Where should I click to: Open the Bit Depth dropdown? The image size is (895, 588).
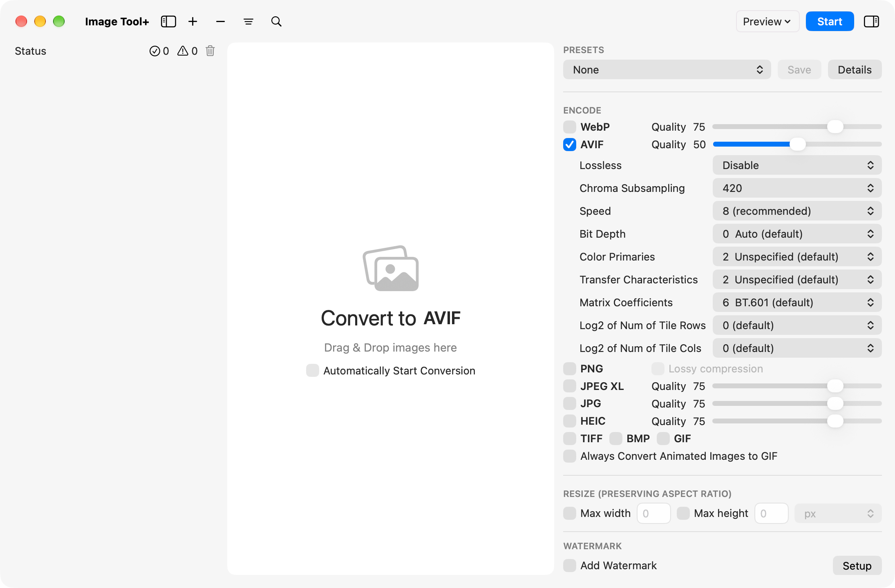point(797,234)
